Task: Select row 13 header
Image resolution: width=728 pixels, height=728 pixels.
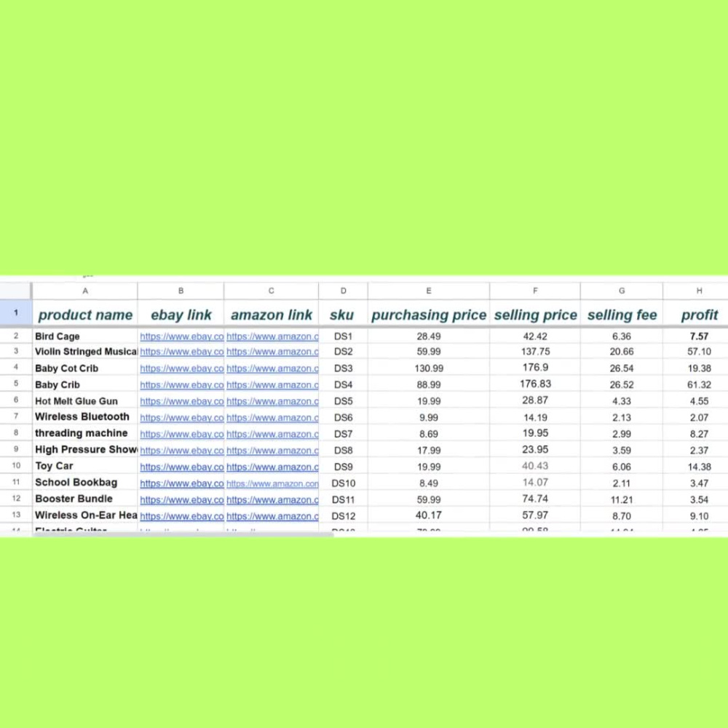Action: 15,515
